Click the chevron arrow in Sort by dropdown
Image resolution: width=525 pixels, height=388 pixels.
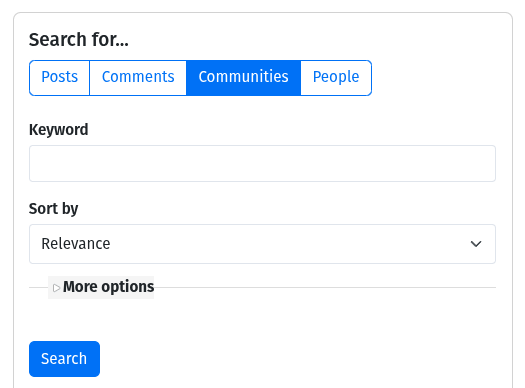(x=476, y=244)
